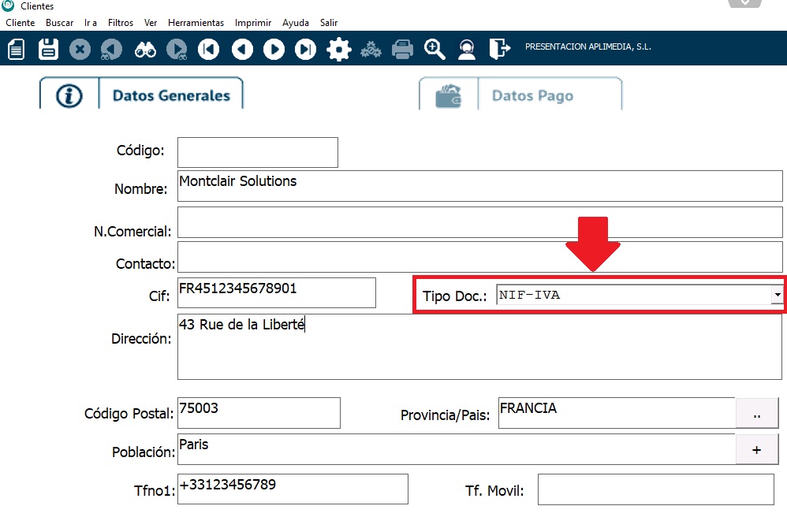Open support via the headset agent icon
787x532 pixels.
[x=467, y=50]
